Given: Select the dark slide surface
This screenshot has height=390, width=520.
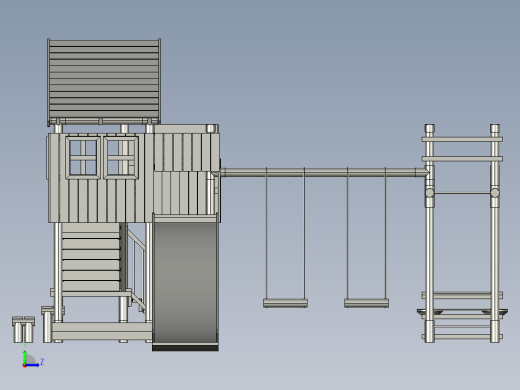Looking at the screenshot, I should coord(185,282).
